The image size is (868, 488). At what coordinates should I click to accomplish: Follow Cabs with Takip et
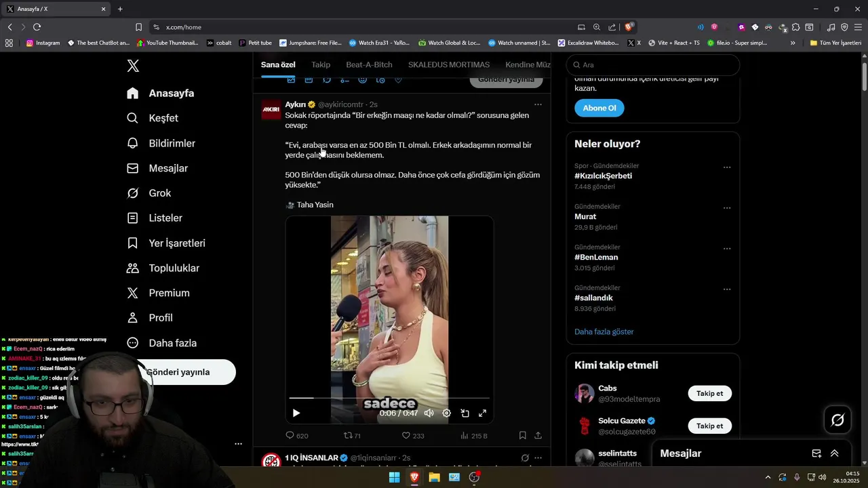709,393
